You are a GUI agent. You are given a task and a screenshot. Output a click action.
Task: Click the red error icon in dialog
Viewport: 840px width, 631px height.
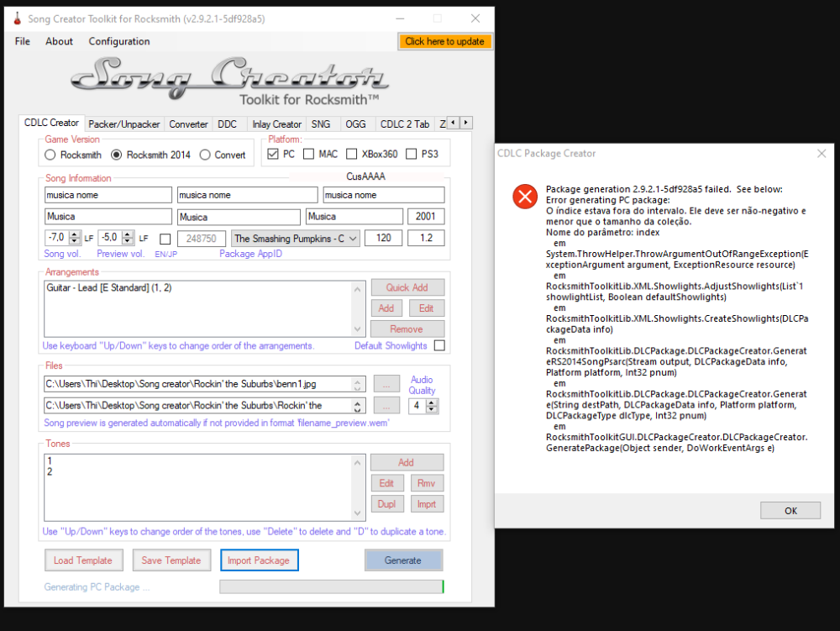point(525,197)
